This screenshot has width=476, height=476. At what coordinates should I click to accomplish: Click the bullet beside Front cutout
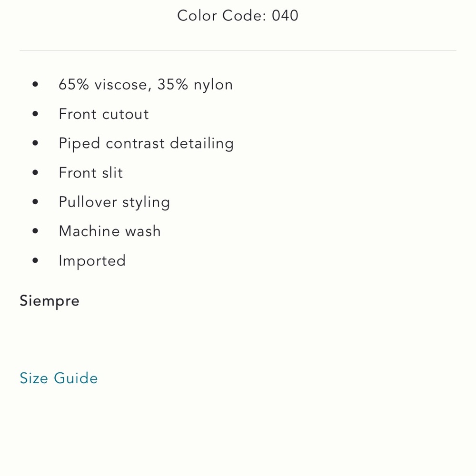click(x=35, y=114)
